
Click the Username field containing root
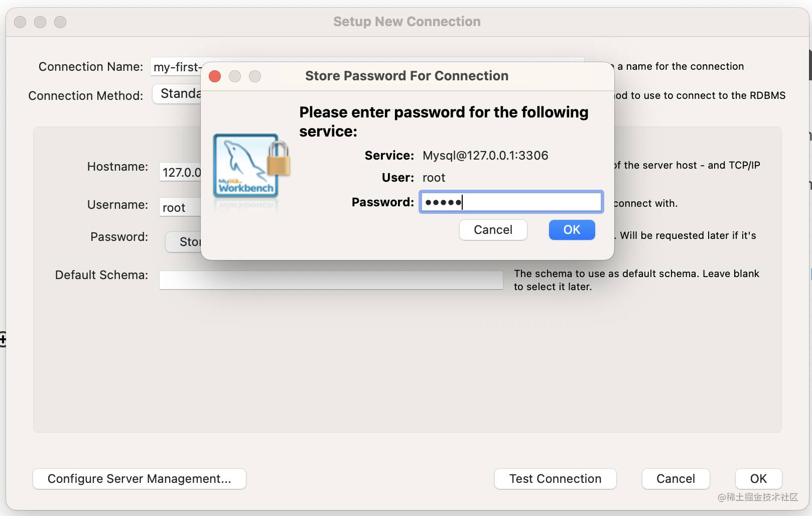(x=180, y=207)
